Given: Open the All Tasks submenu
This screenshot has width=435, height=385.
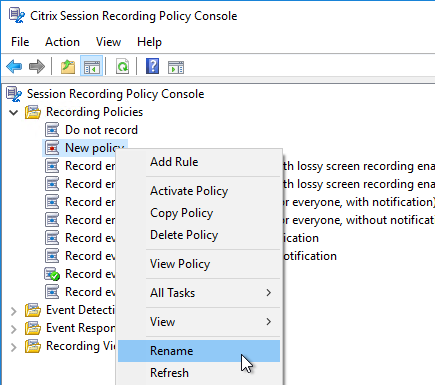Looking at the screenshot, I should [199, 293].
